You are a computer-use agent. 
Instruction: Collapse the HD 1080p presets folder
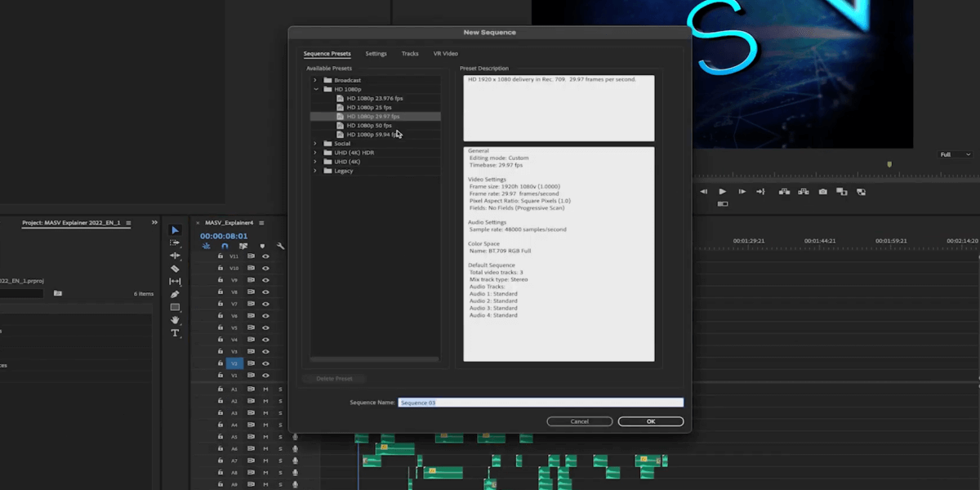click(315, 89)
